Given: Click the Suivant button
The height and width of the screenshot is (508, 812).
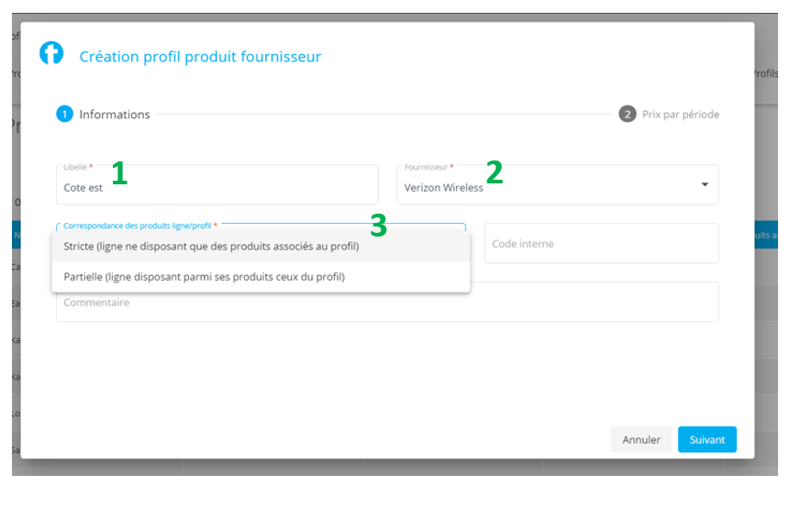Looking at the screenshot, I should (706, 439).
